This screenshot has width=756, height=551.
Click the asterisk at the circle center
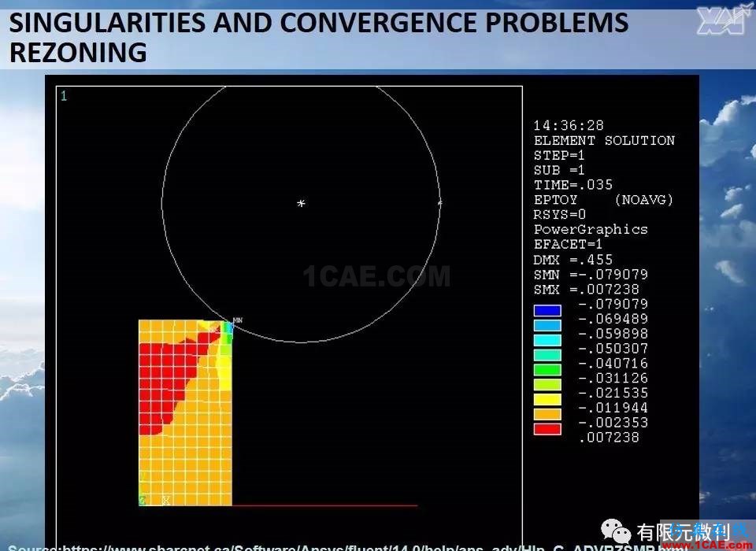tap(301, 203)
